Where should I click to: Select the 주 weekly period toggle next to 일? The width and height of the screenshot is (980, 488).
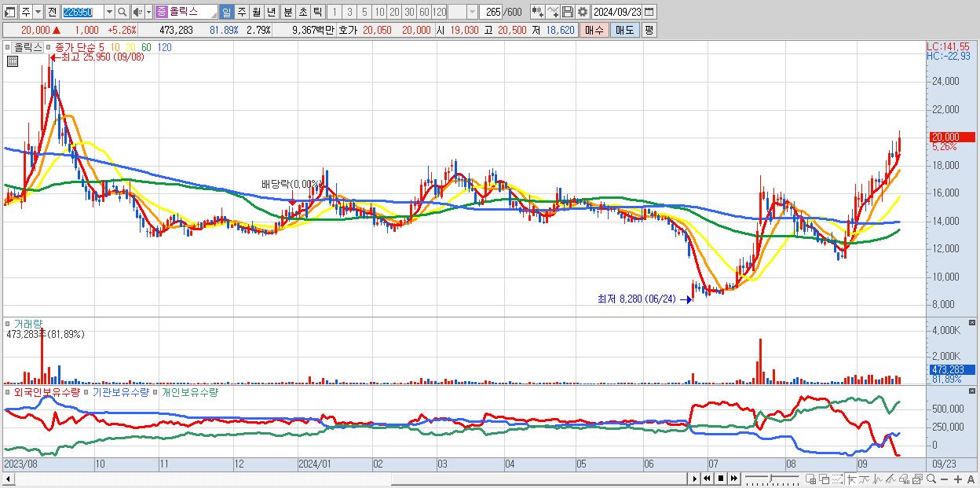coord(241,12)
